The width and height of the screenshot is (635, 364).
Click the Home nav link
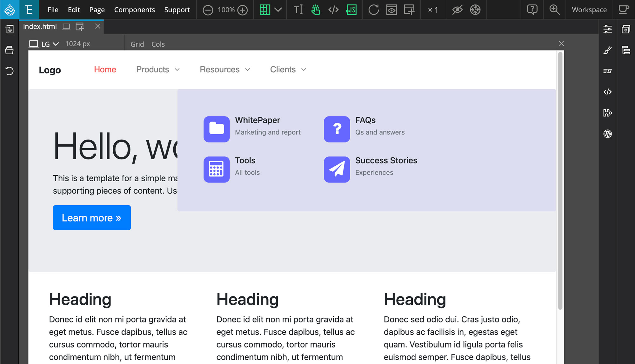click(105, 69)
